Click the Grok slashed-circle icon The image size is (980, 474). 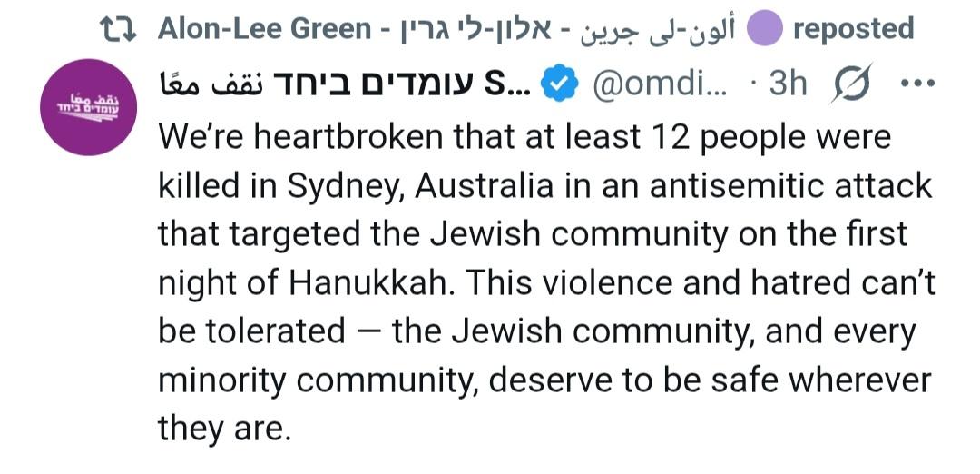[851, 84]
